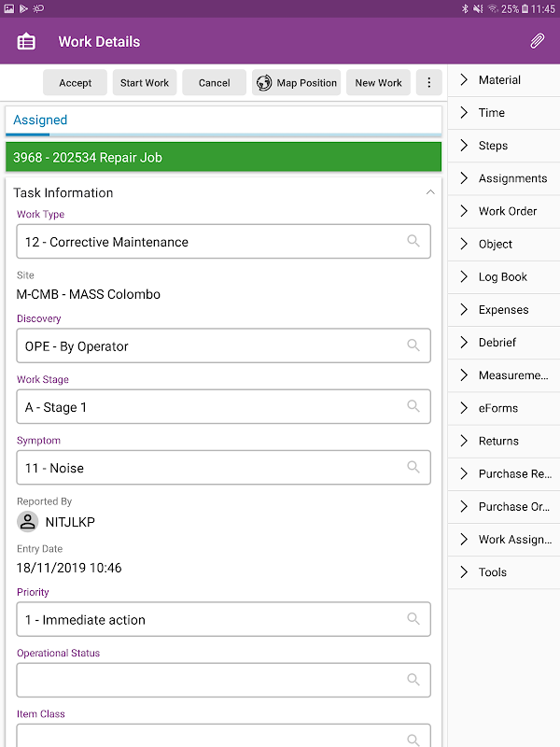
Task: Select the green Repair Job header bar
Action: click(223, 157)
